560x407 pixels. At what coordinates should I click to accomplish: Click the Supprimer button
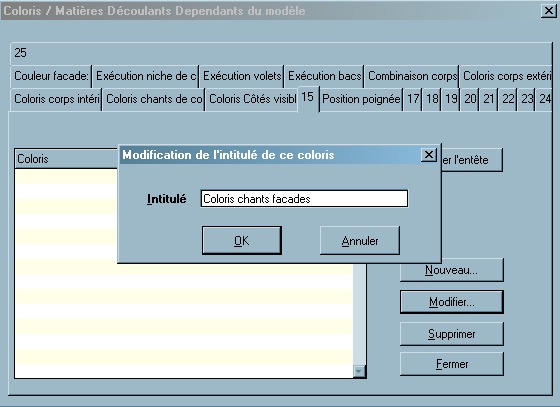(x=452, y=334)
